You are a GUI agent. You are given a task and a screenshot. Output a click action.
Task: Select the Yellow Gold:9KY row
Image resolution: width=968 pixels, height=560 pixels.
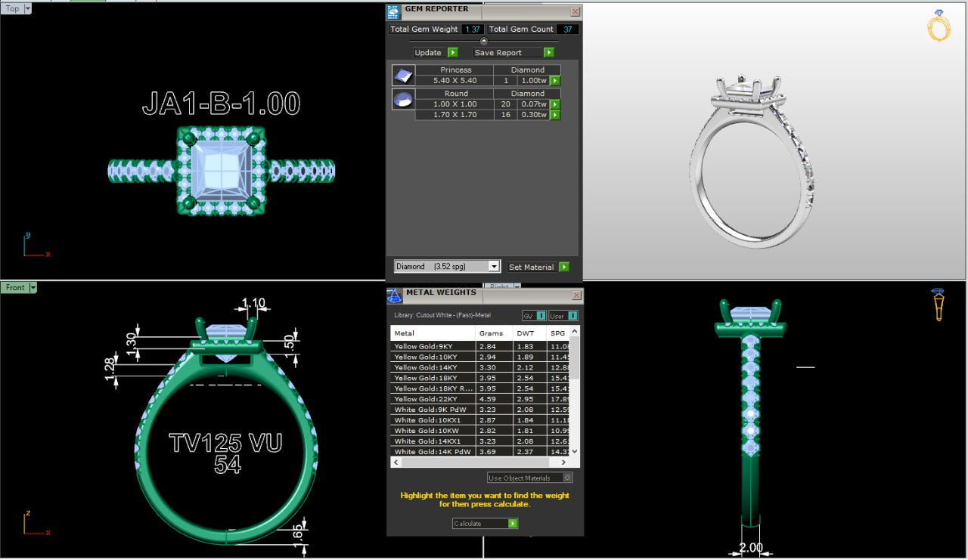click(479, 346)
